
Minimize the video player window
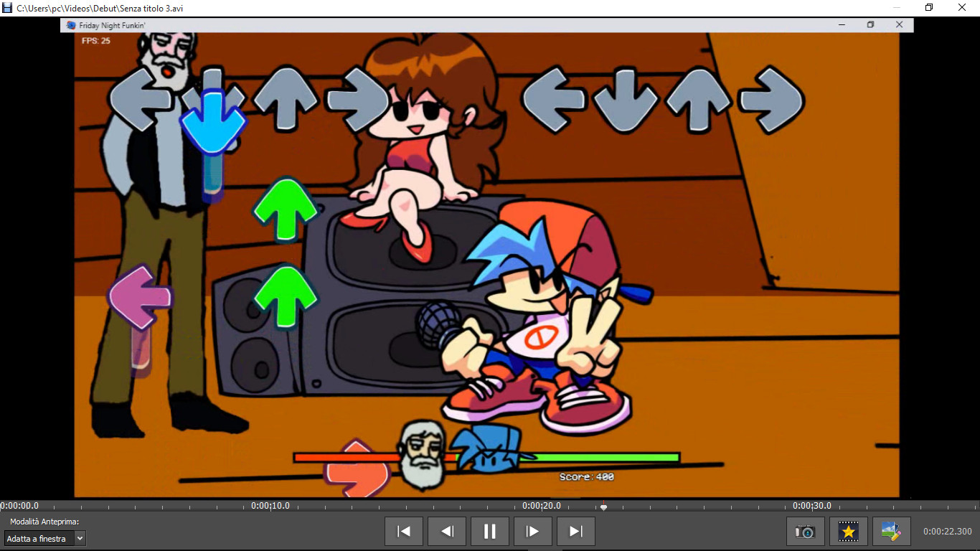click(x=896, y=8)
